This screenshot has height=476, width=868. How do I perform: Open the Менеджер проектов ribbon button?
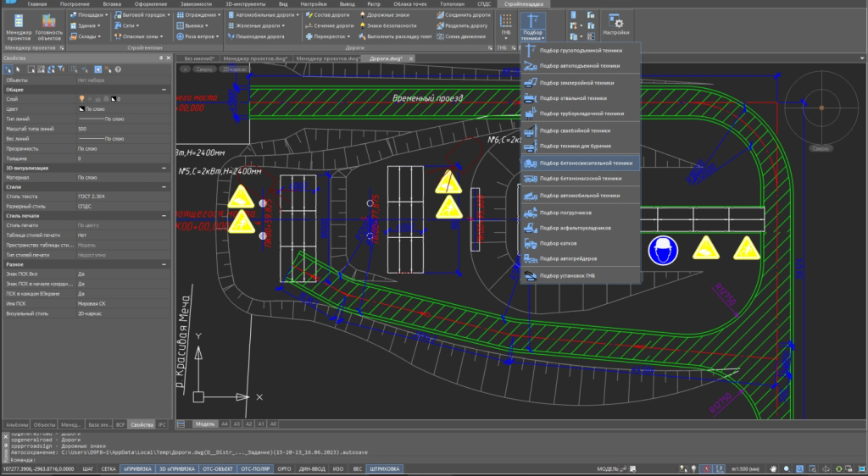[x=19, y=24]
